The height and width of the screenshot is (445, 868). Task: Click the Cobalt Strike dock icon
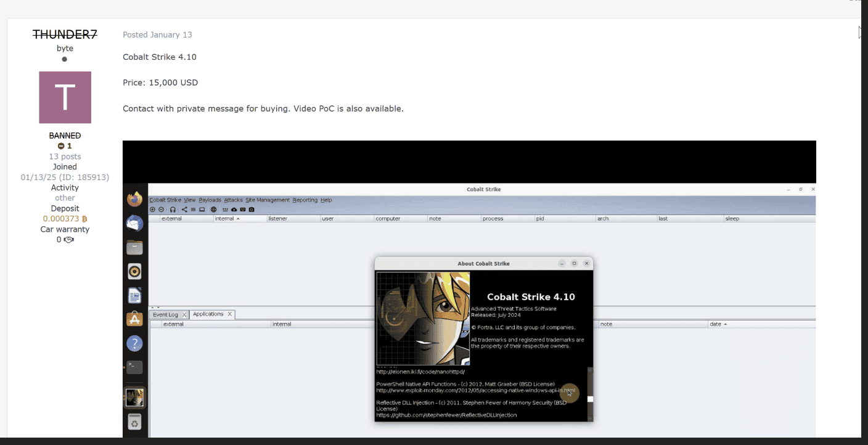tap(134, 397)
